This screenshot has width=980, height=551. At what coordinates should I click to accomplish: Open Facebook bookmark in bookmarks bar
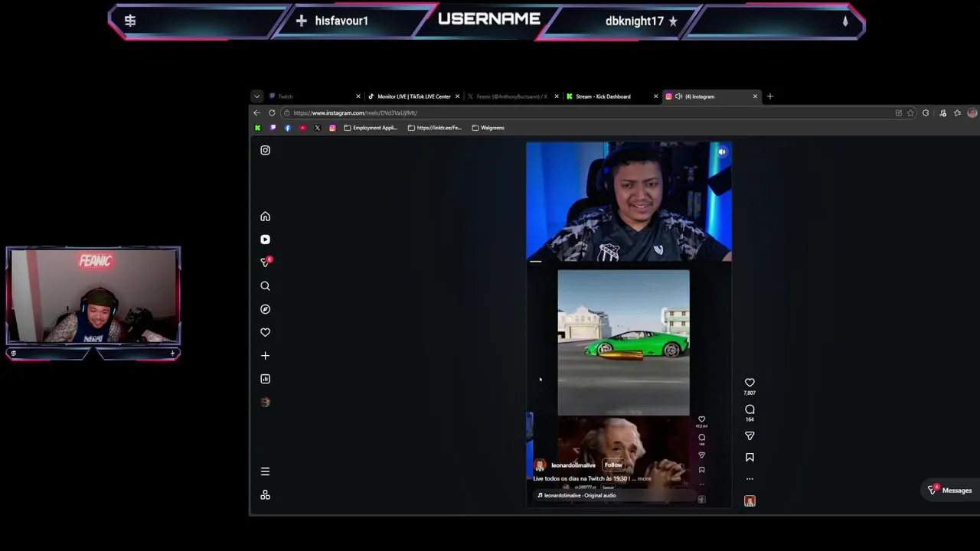pos(287,128)
